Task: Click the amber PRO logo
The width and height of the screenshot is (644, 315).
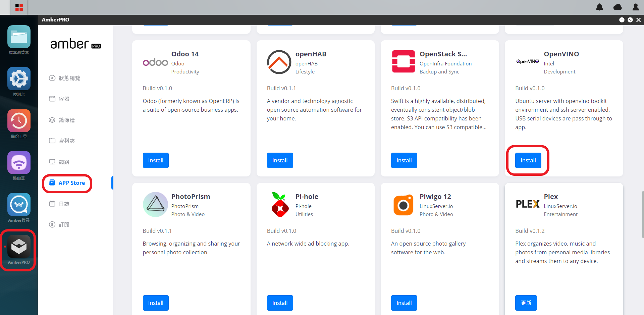Action: coord(75,44)
